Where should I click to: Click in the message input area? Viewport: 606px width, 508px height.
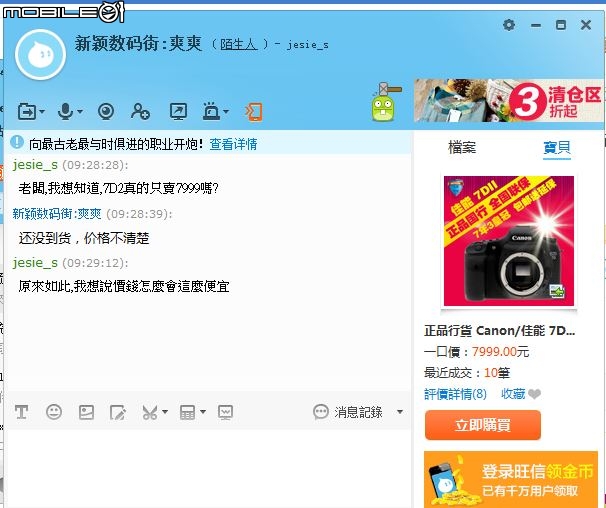209,468
